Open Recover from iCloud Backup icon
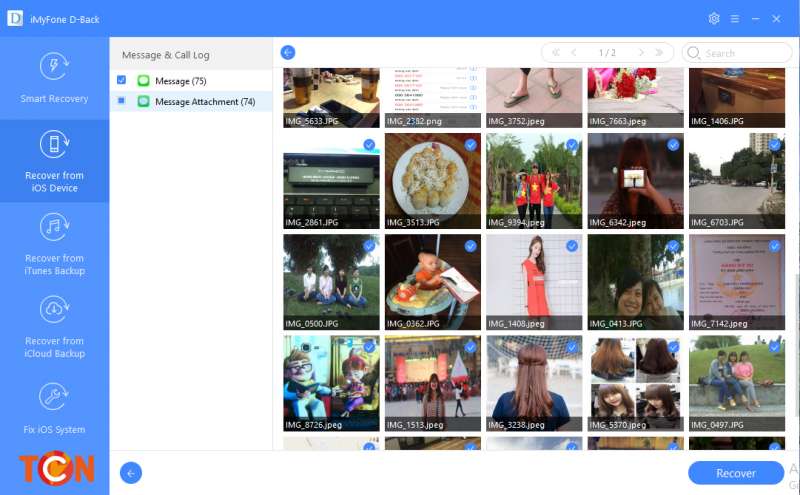The height and width of the screenshot is (495, 800). pos(54,310)
